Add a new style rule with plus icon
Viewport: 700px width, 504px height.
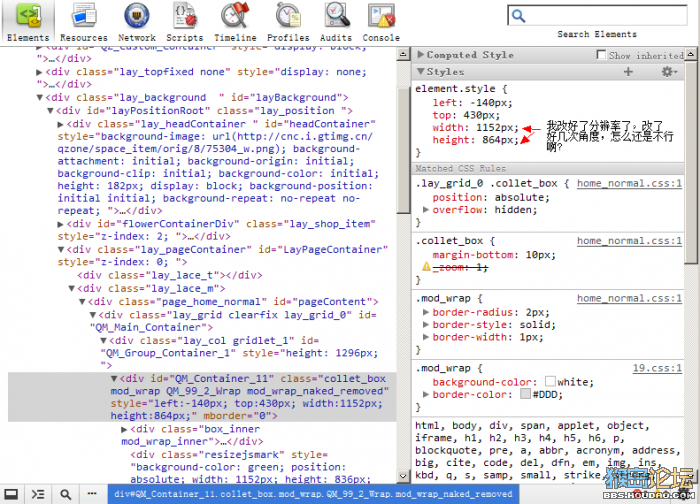[x=628, y=71]
